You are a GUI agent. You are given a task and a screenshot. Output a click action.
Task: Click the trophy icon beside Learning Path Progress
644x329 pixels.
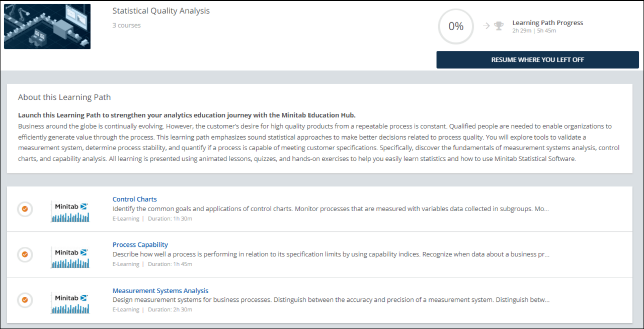click(499, 26)
